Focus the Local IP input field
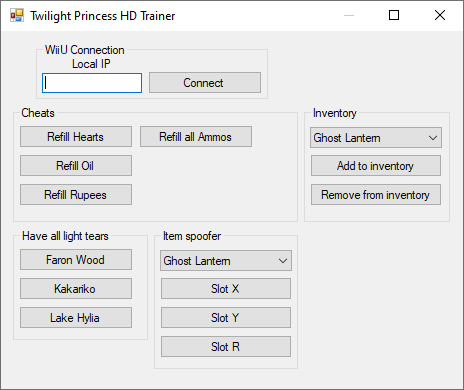The height and width of the screenshot is (390, 464). 92,83
